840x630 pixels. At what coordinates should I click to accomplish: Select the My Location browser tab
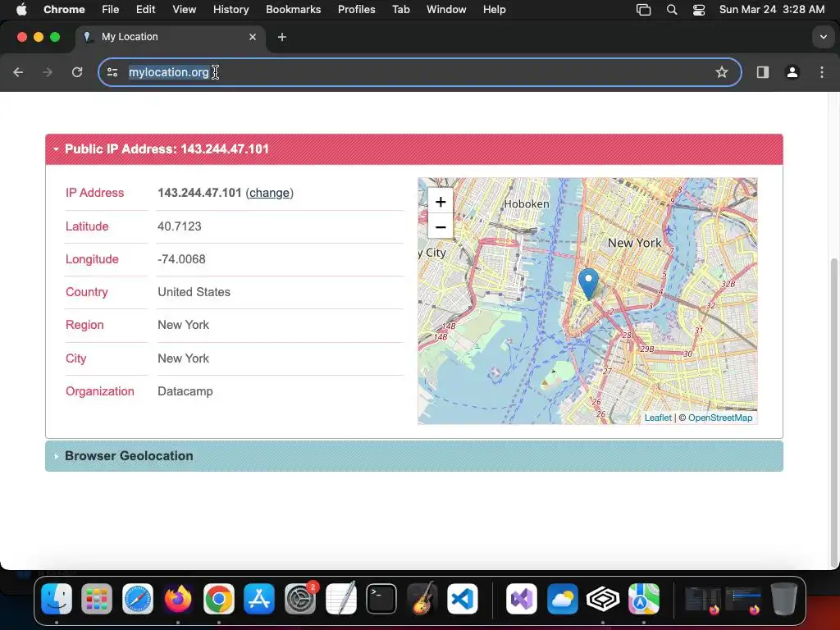pyautogui.click(x=171, y=37)
